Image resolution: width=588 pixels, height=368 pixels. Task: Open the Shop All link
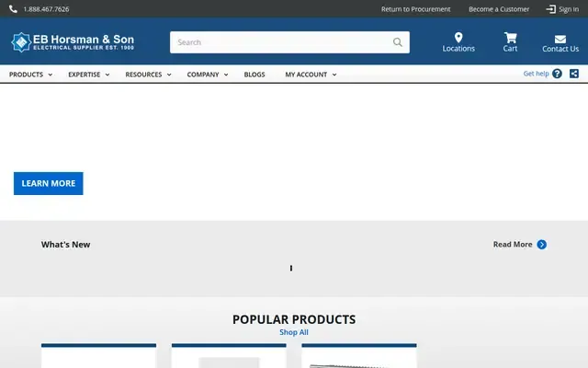tap(294, 332)
